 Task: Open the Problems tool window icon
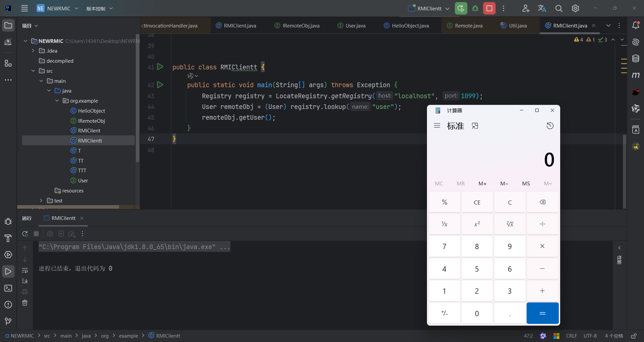coord(8,304)
